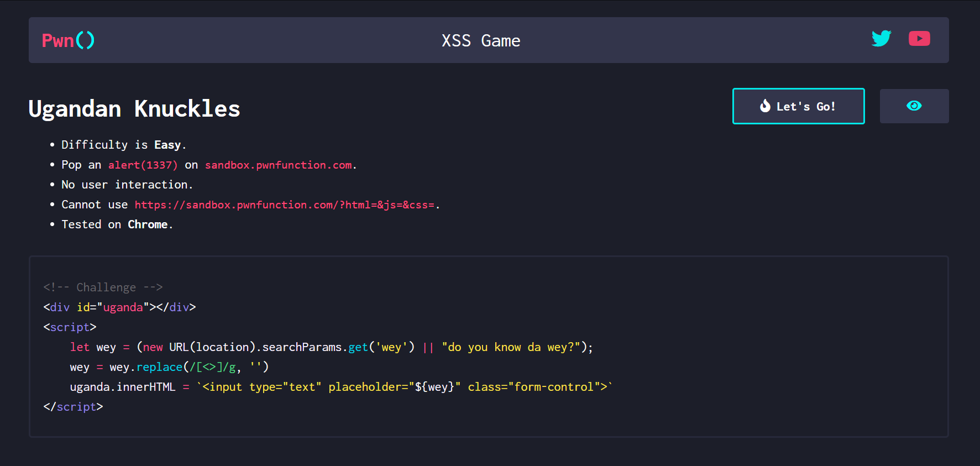Click the word Easy in difficulty line
The width and height of the screenshot is (980, 466).
167,145
